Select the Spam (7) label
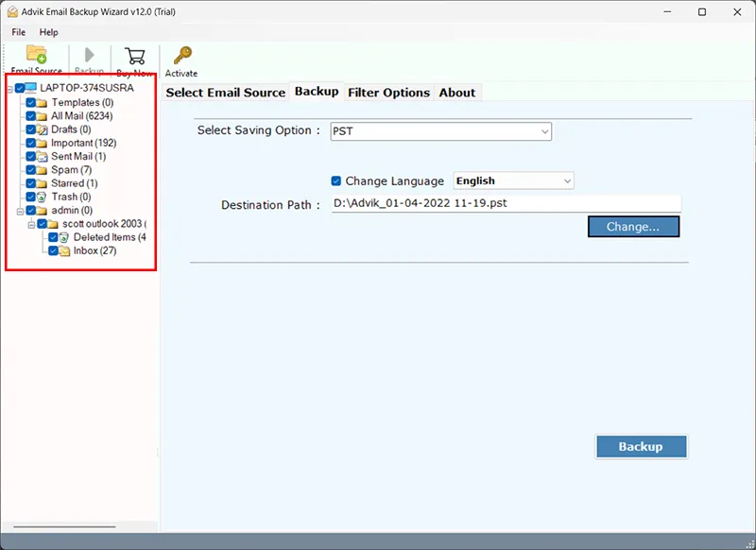Image resolution: width=756 pixels, height=550 pixels. click(72, 170)
